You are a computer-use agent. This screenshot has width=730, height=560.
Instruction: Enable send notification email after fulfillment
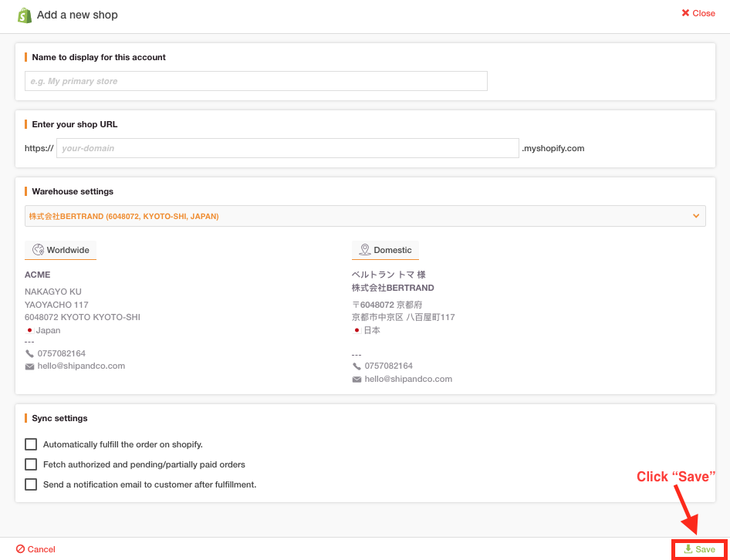[31, 484]
